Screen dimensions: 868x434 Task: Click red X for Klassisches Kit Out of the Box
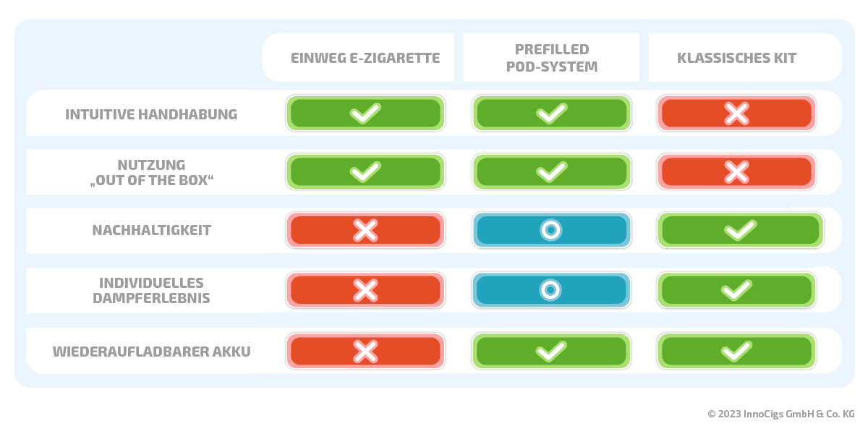pos(736,172)
